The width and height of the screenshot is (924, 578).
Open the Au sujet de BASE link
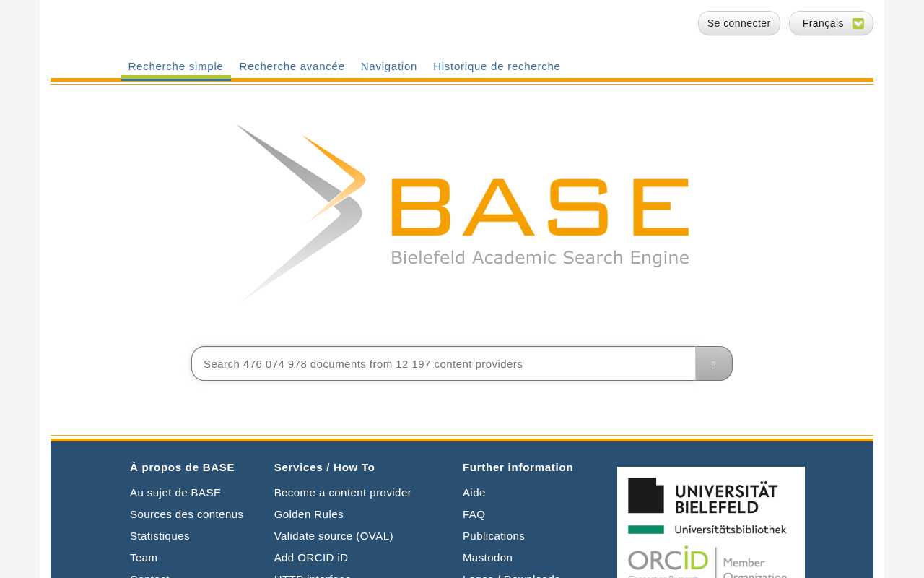click(x=175, y=492)
